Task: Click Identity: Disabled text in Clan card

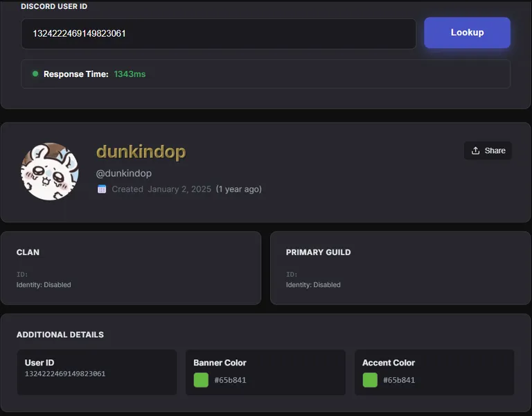Action: 44,285
